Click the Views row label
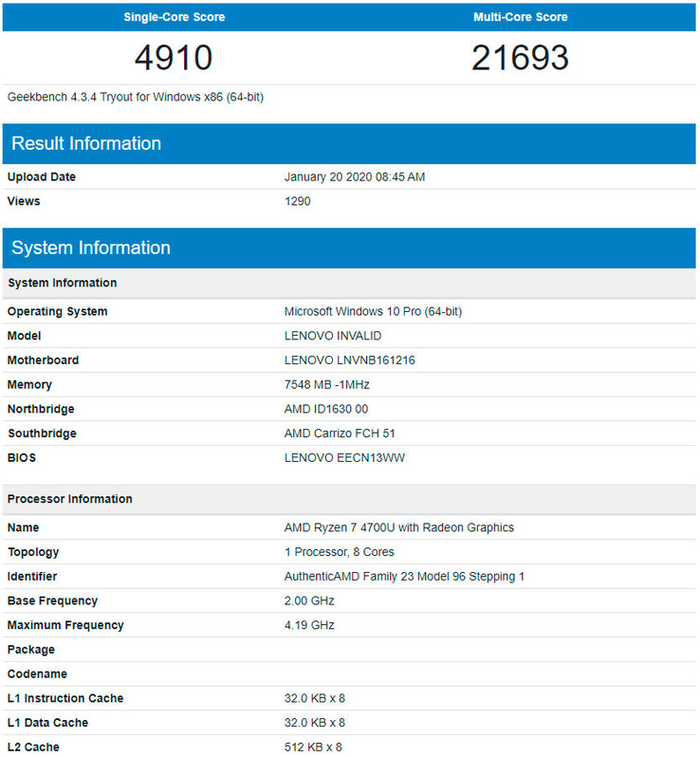The width and height of the screenshot is (700, 757). click(24, 201)
